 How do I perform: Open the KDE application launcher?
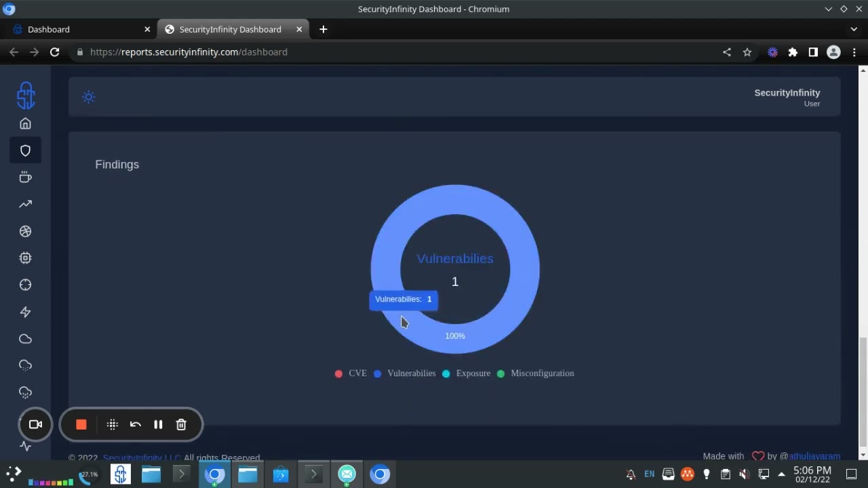[x=13, y=474]
